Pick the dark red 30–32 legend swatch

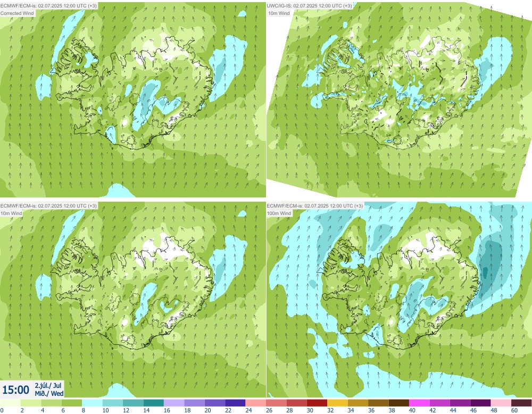click(x=317, y=403)
